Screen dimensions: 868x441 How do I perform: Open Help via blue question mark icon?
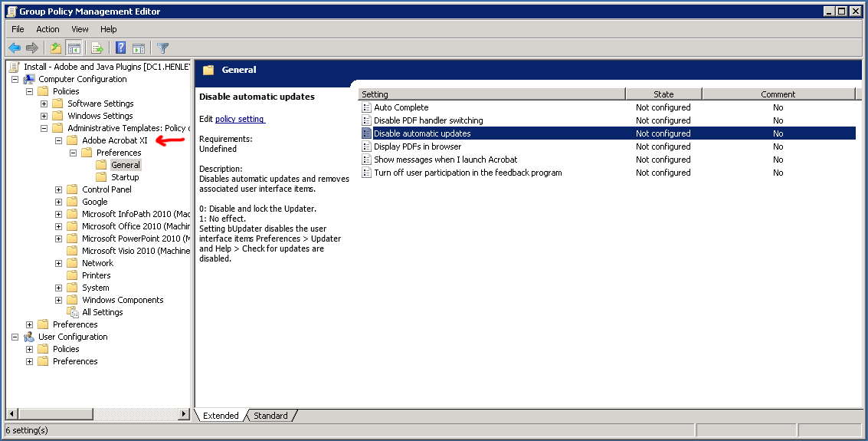tap(121, 48)
